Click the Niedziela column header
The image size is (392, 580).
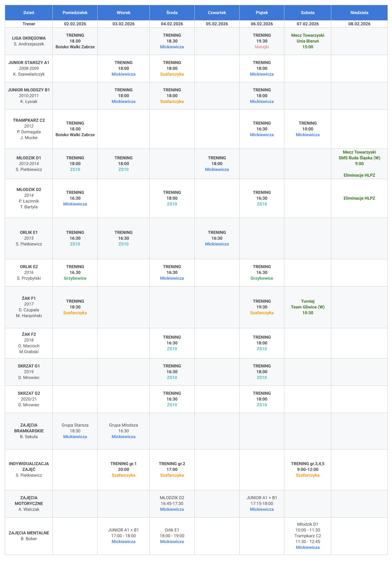coord(359,13)
